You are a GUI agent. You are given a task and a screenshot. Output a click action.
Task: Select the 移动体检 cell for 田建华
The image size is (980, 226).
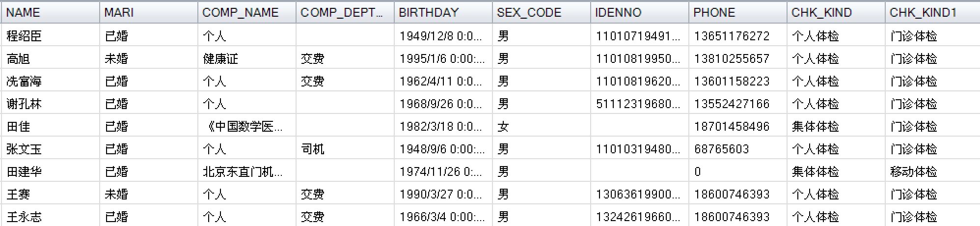[x=933, y=171]
